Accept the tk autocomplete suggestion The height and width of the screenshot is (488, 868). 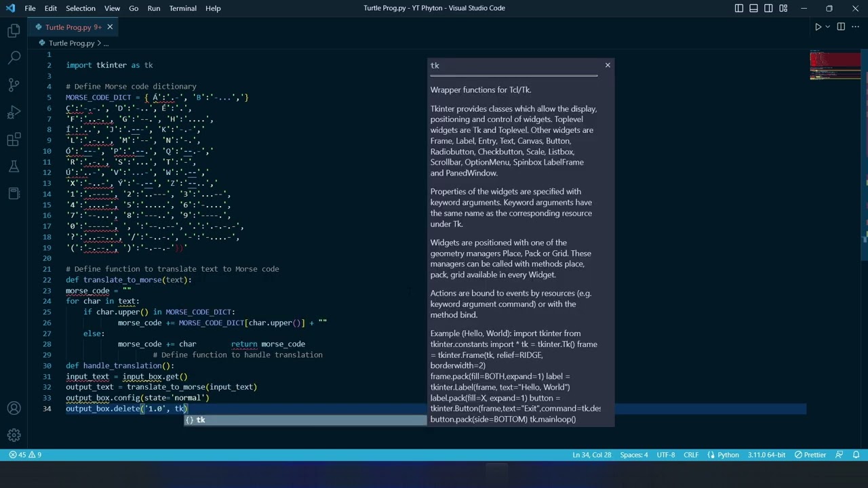(306, 420)
